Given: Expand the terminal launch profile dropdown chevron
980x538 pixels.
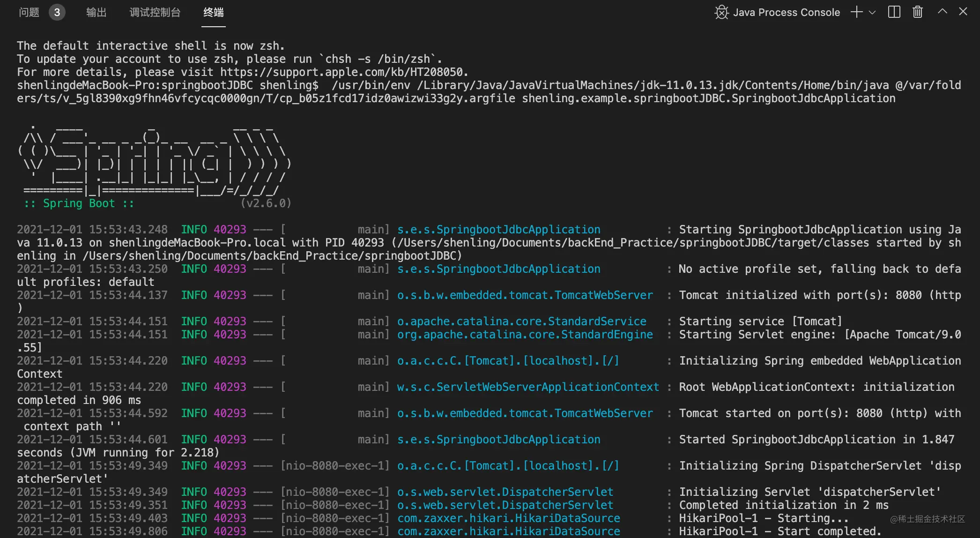Looking at the screenshot, I should point(872,12).
